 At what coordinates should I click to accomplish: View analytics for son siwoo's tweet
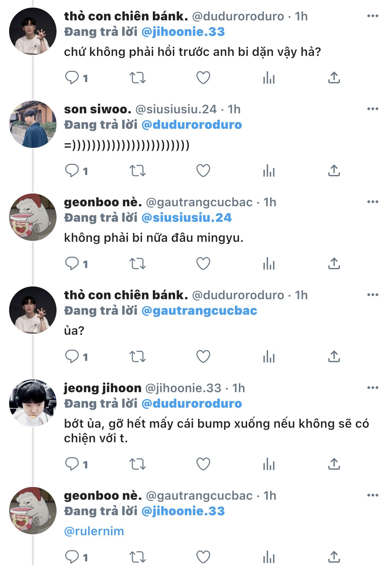269,171
